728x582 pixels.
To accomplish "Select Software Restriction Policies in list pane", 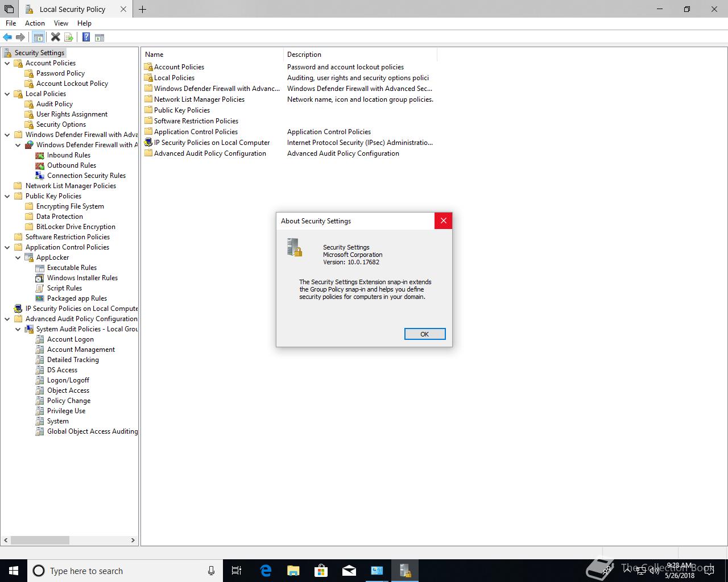I will tap(196, 121).
